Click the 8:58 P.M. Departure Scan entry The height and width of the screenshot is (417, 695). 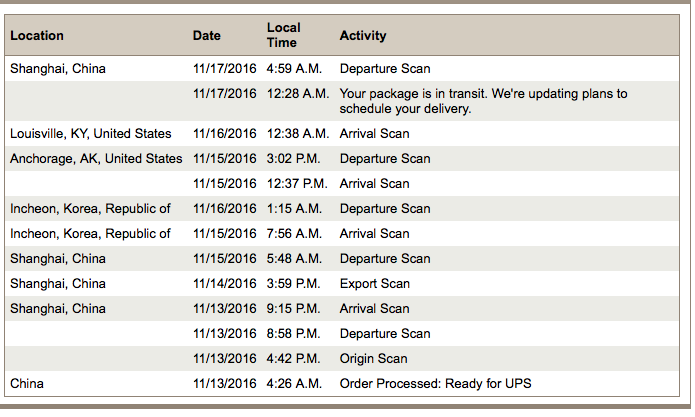tap(342, 333)
